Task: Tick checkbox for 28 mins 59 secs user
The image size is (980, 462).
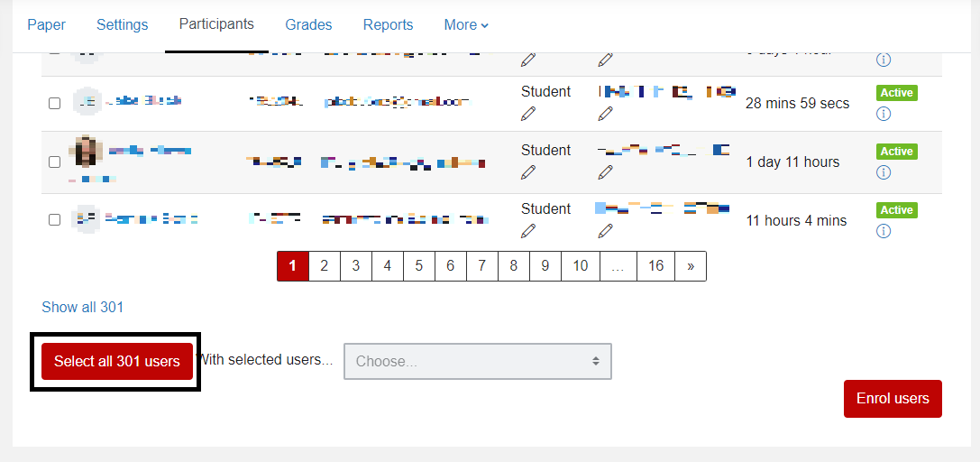Action: point(55,103)
